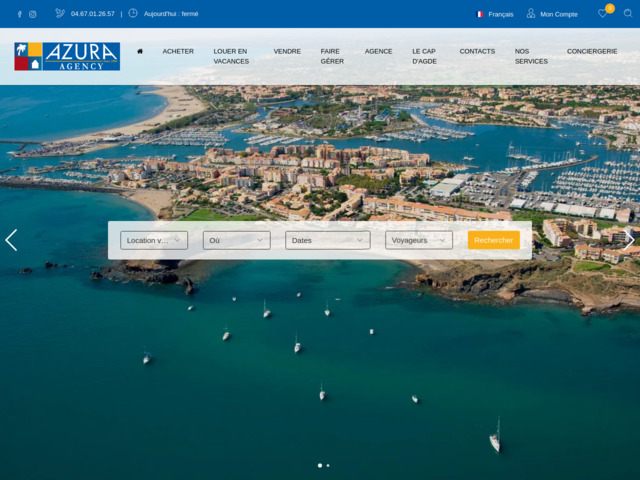Click the favorites count badge
The image size is (640, 480).
coord(610,8)
